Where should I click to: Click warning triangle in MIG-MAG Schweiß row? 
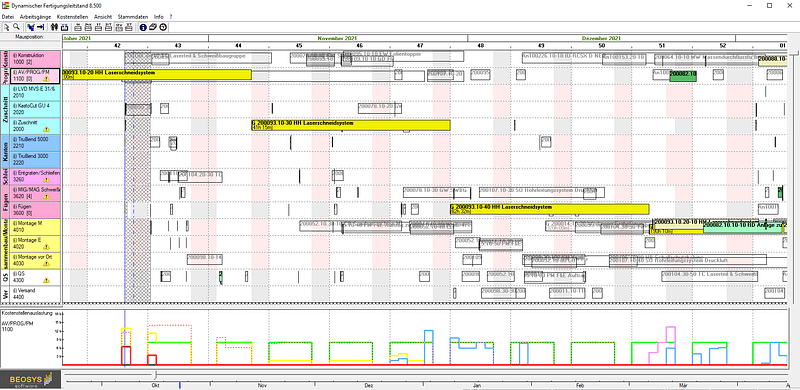point(46,197)
